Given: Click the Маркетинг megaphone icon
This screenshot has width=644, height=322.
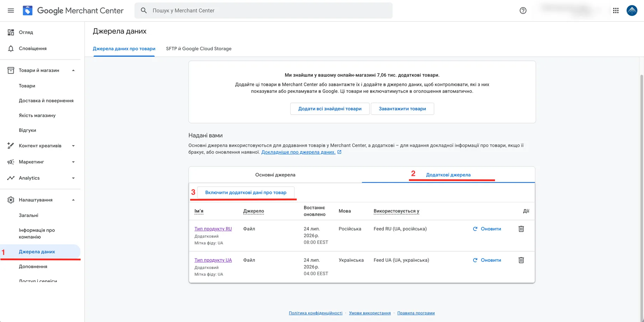Looking at the screenshot, I should [11, 162].
